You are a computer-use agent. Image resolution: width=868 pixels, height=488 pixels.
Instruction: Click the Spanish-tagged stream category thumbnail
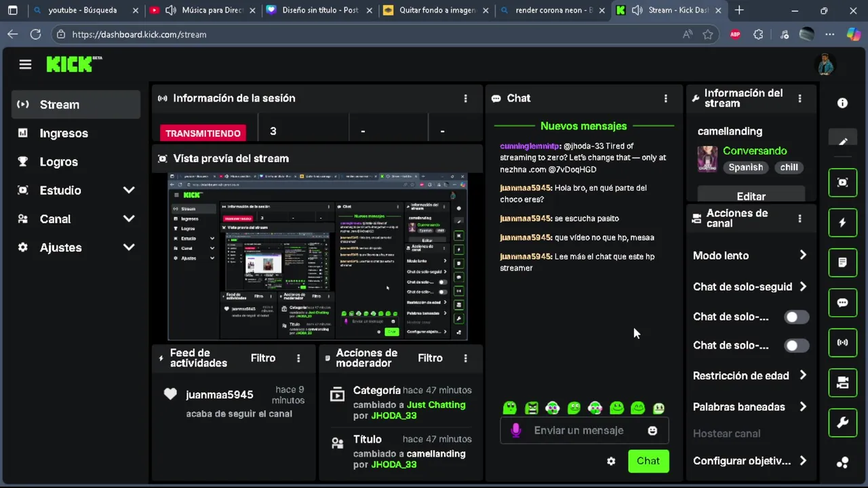(x=707, y=159)
